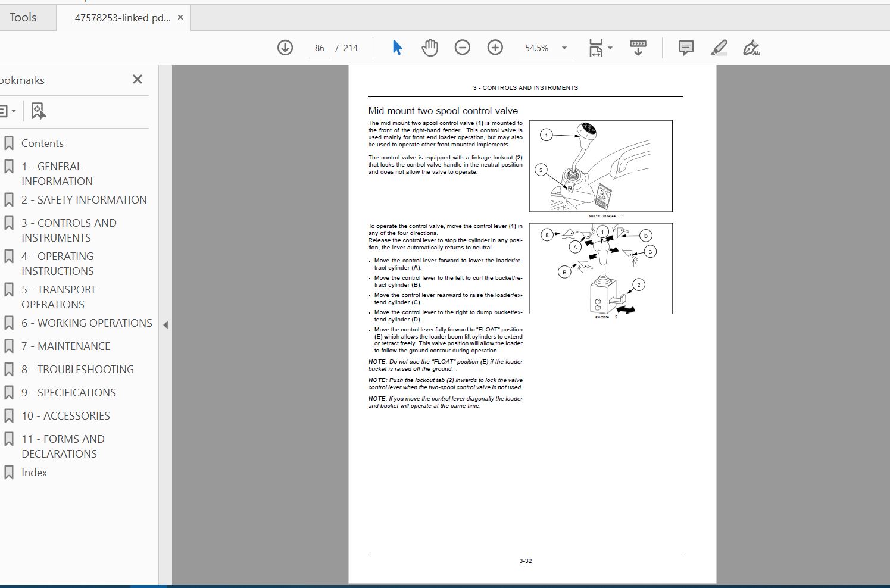Open 6 - WORKING OPERATIONS bookmark
This screenshot has width=890, height=588.
(87, 323)
